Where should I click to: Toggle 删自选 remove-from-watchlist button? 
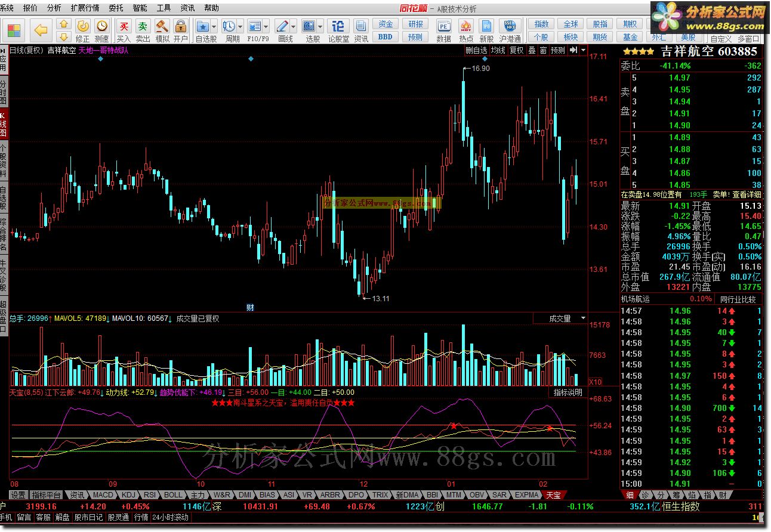pyautogui.click(x=476, y=51)
